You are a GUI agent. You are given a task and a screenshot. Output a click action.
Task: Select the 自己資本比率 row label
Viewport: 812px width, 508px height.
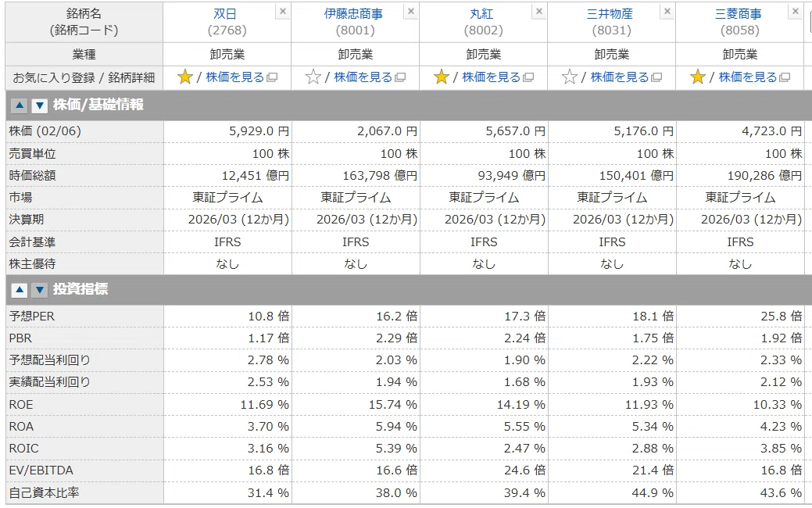click(44, 492)
